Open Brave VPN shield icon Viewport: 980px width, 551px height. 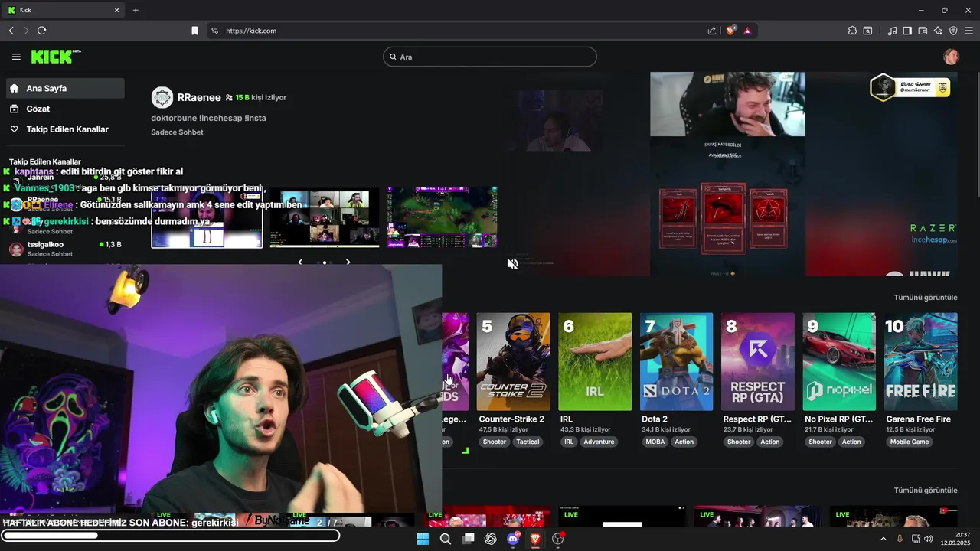tap(953, 31)
